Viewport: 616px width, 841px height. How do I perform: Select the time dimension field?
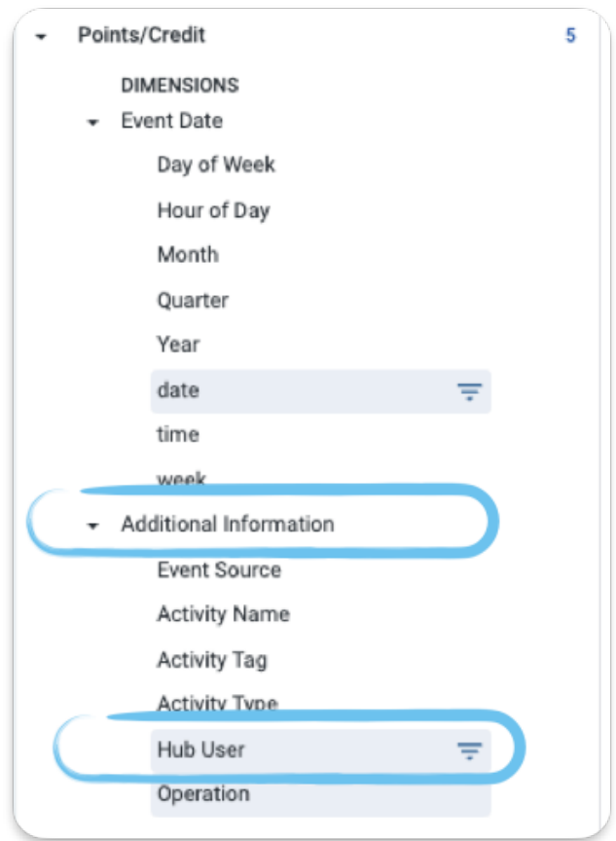coord(178,434)
